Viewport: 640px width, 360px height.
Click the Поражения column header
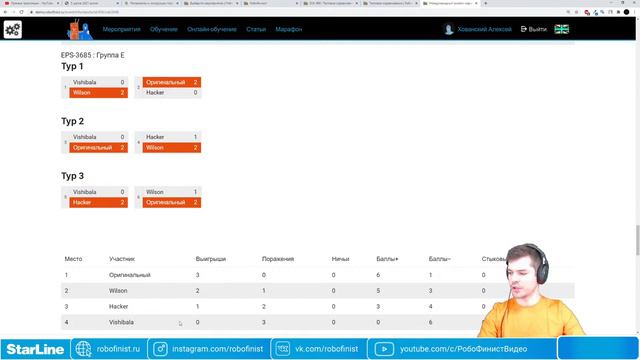tap(278, 259)
